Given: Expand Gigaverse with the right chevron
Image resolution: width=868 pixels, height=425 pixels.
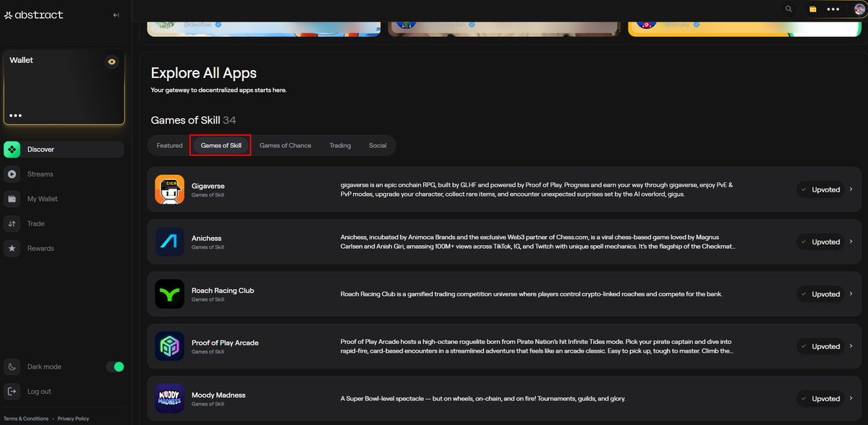Looking at the screenshot, I should click(851, 189).
